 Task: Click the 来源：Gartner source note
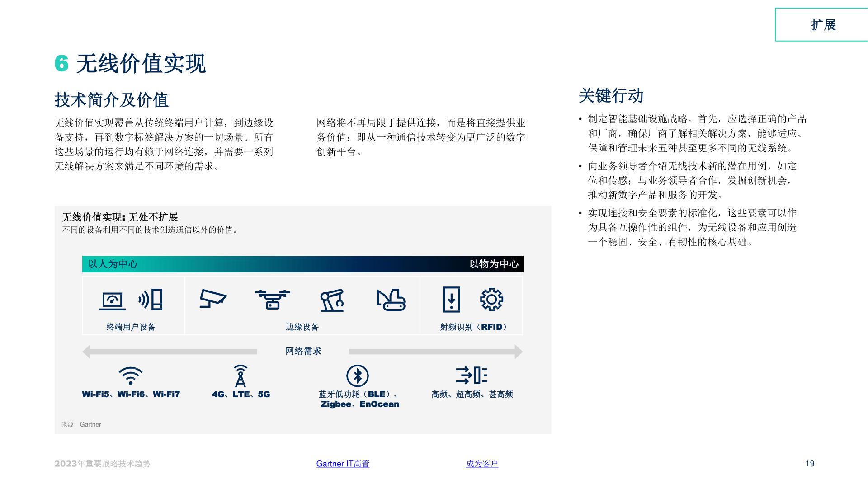pos(81,425)
